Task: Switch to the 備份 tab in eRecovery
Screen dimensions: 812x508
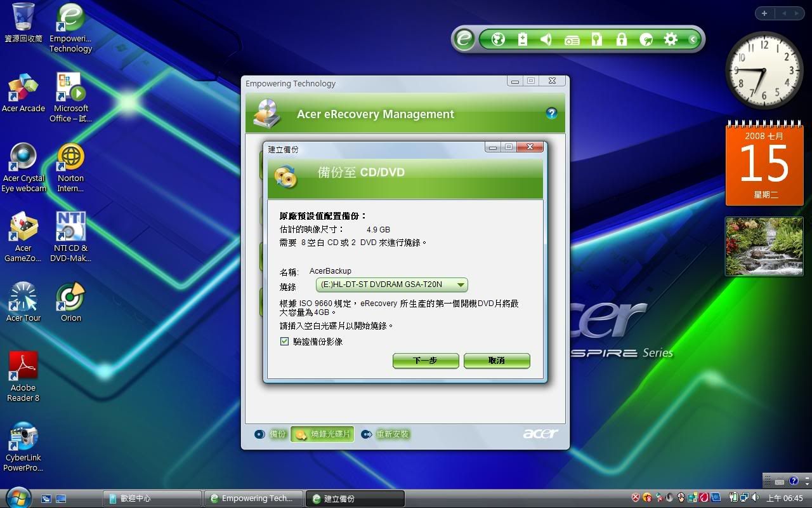Action: click(x=271, y=434)
